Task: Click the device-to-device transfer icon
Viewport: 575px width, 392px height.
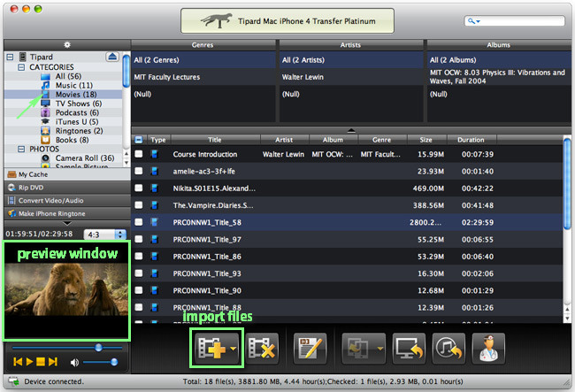Action: pyautogui.click(x=357, y=348)
